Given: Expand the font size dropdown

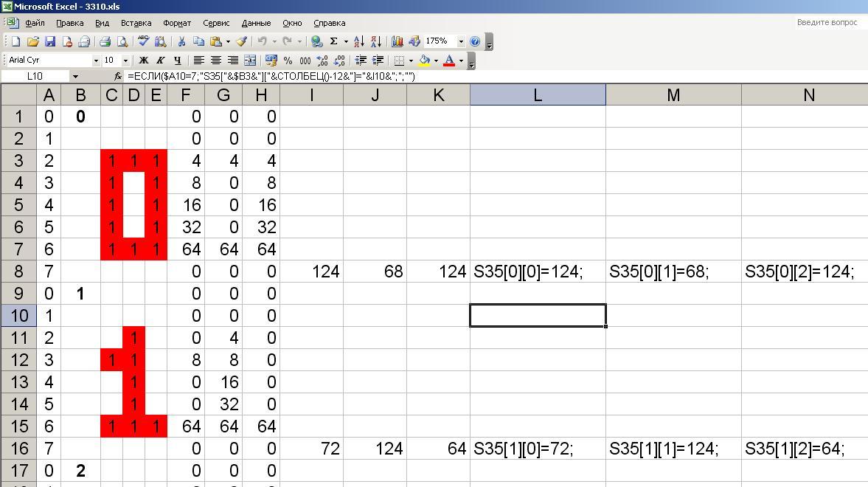Looking at the screenshot, I should (x=125, y=61).
